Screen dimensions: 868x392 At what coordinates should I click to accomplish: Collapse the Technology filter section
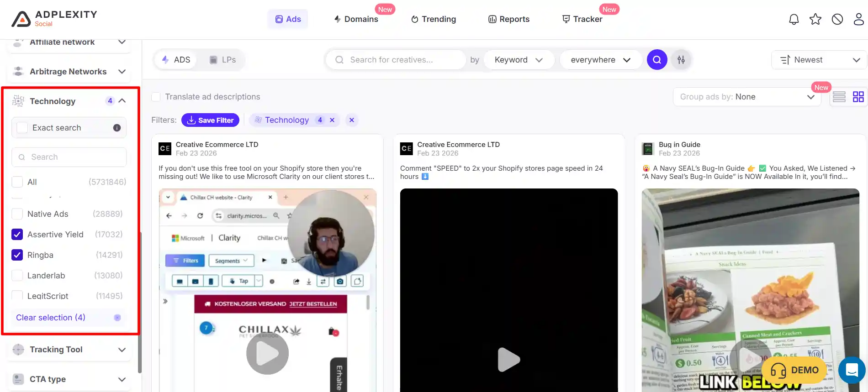(122, 101)
